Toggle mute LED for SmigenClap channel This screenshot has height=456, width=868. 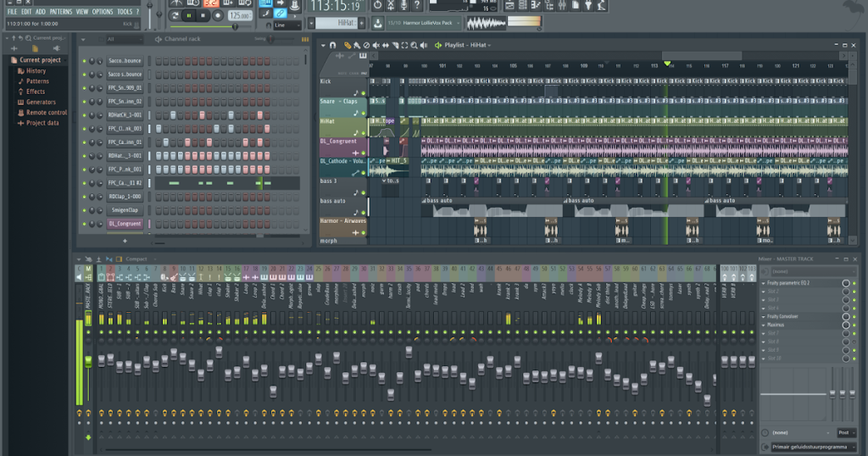pos(84,210)
